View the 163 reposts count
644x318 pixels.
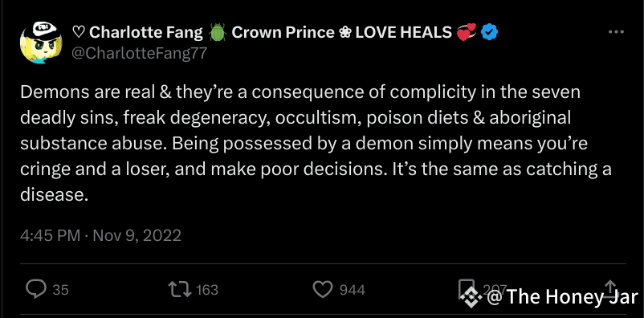point(207,290)
